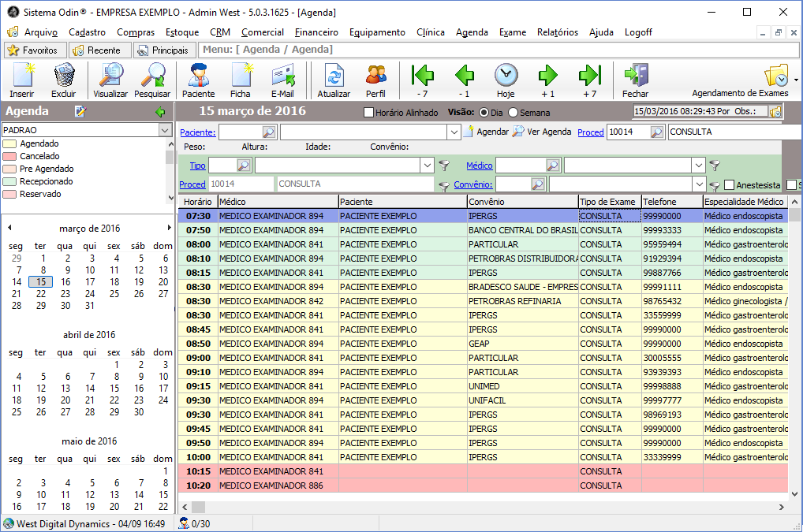
Task: Expand the PADRAO agenda dropdown
Action: pos(165,130)
